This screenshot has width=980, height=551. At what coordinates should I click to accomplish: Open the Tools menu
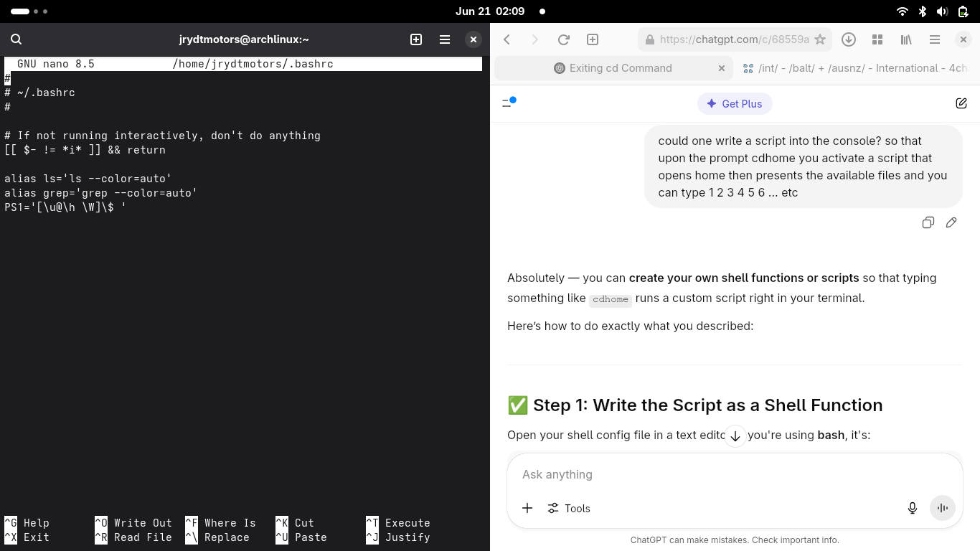pos(569,508)
